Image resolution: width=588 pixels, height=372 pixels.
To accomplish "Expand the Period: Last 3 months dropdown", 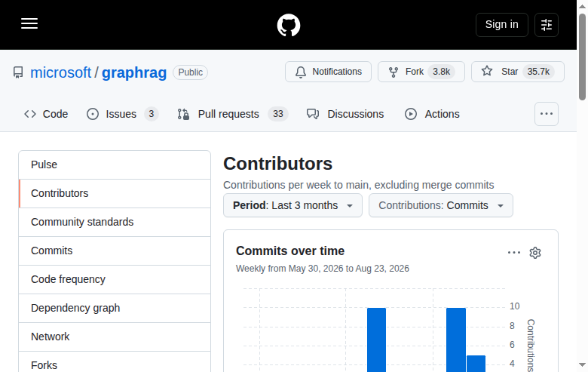I will tap(293, 205).
